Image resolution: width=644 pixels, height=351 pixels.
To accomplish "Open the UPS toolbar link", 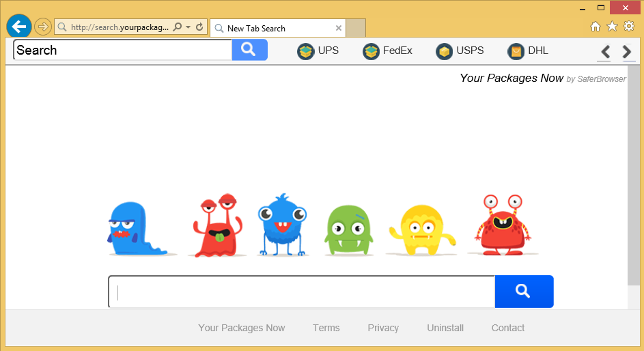I will pos(328,51).
